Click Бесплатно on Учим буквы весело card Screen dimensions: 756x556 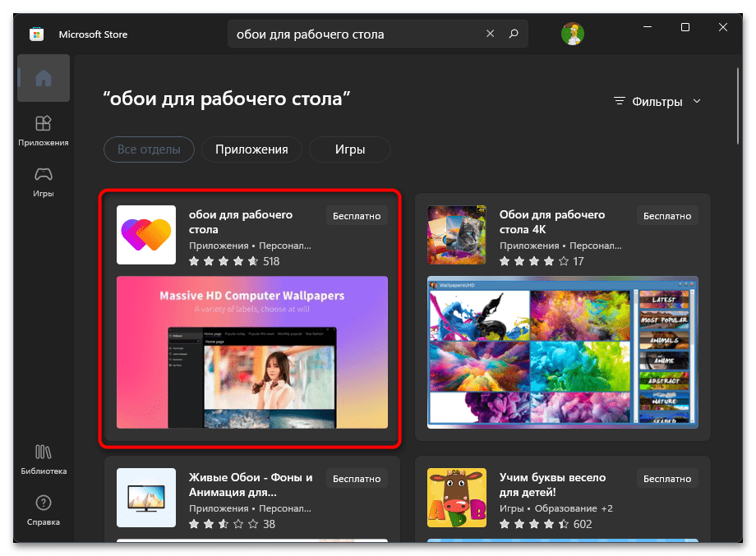click(x=667, y=479)
